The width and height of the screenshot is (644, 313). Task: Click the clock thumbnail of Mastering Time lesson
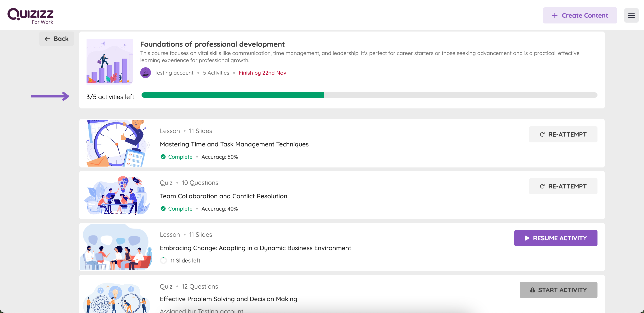click(117, 143)
